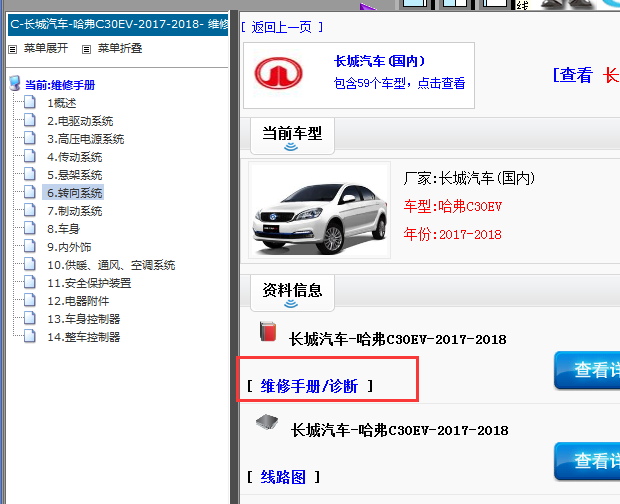Click the 菜单折叠 collapse menu icon

(86, 49)
